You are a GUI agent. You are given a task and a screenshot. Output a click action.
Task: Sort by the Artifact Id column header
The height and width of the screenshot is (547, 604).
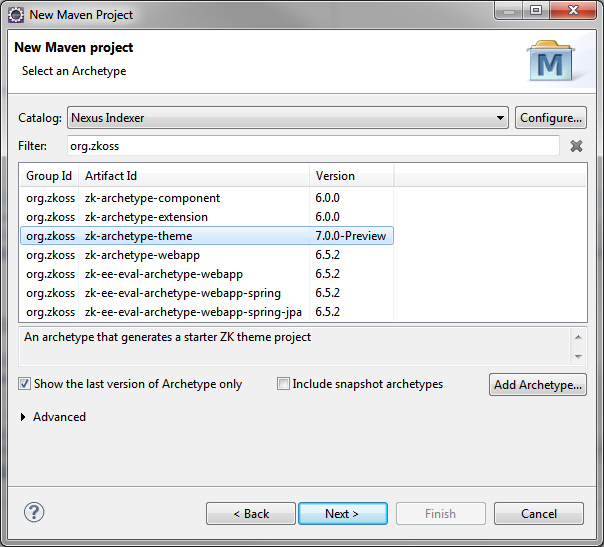coord(194,176)
